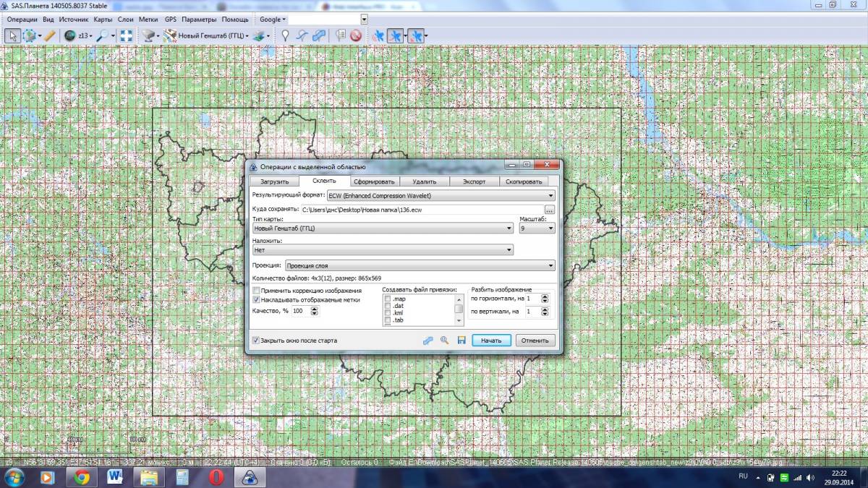The image size is (868, 488).
Task: Open Opera browser from the taskbar
Action: coord(216,477)
